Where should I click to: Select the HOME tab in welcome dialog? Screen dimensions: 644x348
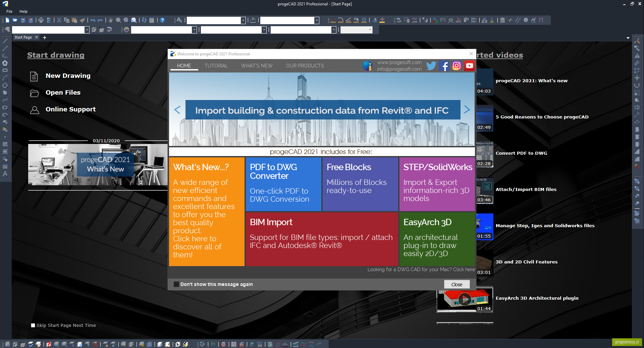(184, 66)
